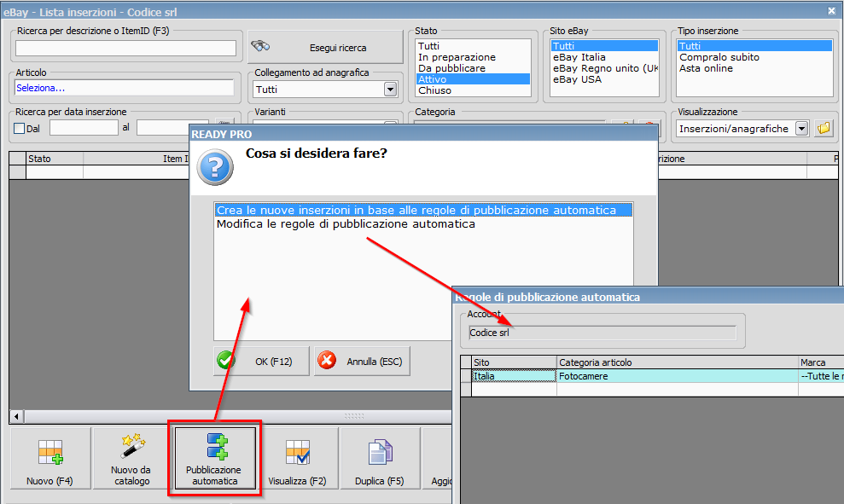Select 'Compralo subito' listing type
The height and width of the screenshot is (504, 844).
754,57
